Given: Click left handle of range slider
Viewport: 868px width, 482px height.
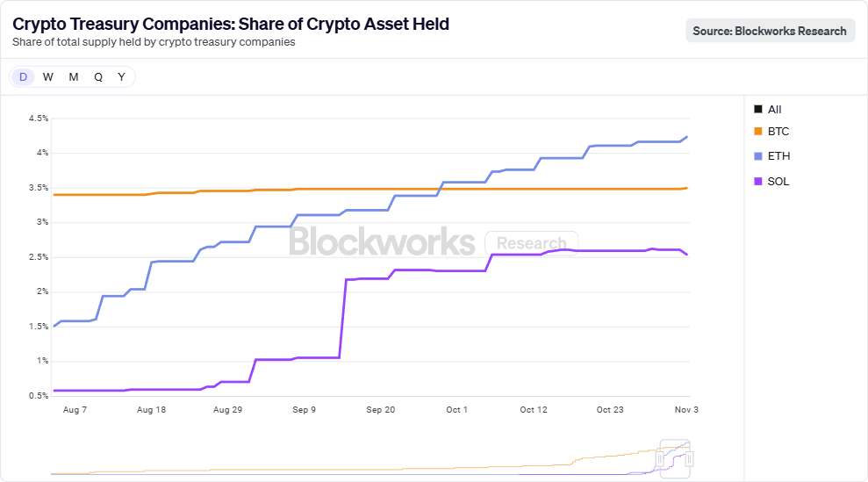Looking at the screenshot, I should 660,458.
